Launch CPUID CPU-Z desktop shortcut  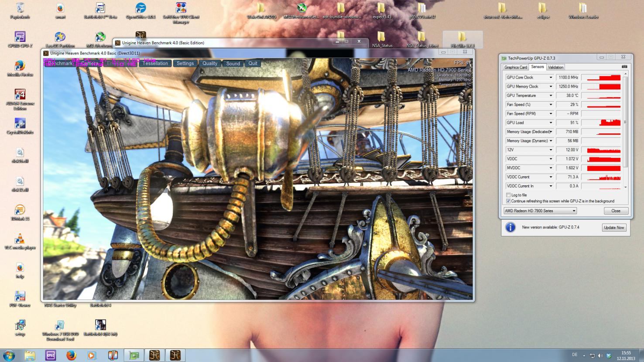[x=20, y=39]
